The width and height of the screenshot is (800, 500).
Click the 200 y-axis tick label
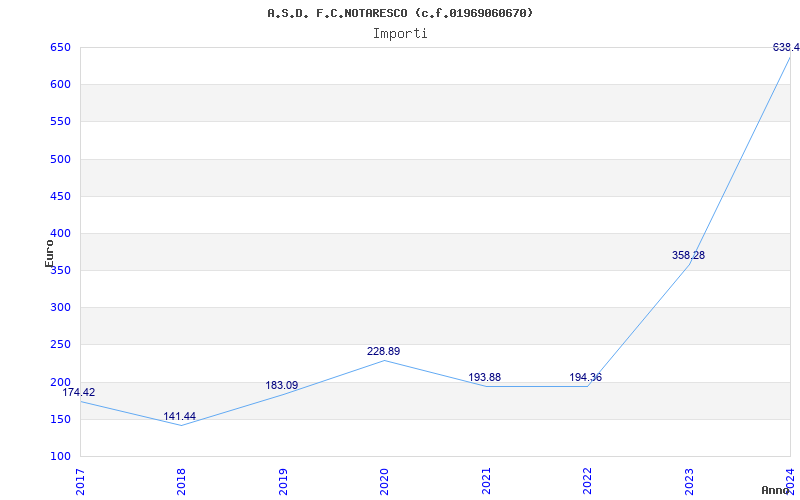click(x=59, y=382)
